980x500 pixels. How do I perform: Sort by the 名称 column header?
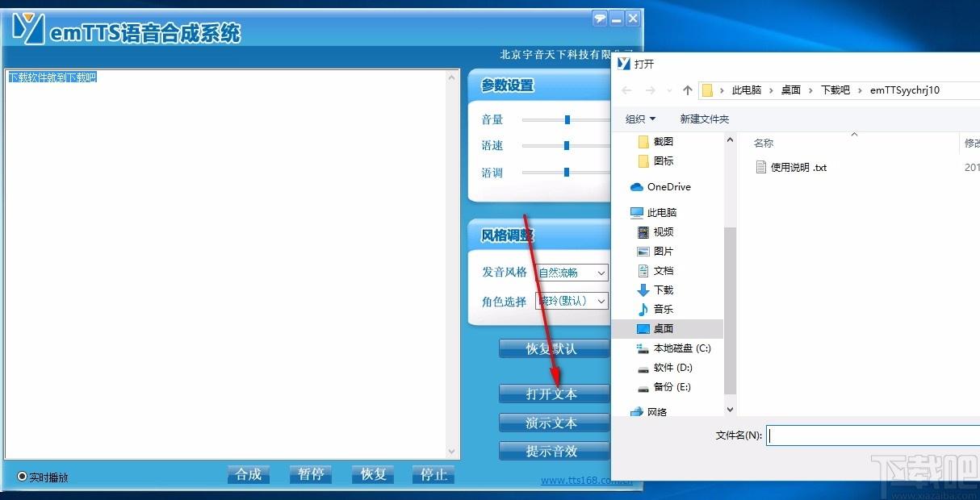(764, 143)
